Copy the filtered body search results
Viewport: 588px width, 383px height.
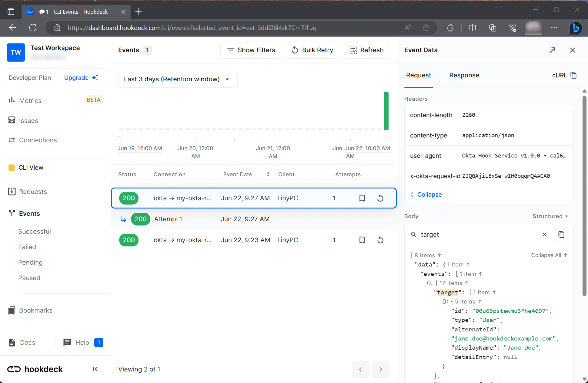[561, 235]
